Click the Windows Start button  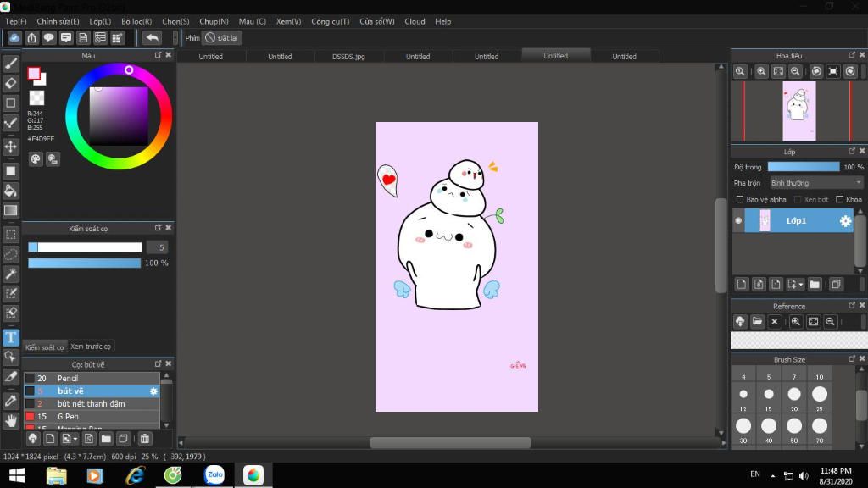tap(17, 475)
